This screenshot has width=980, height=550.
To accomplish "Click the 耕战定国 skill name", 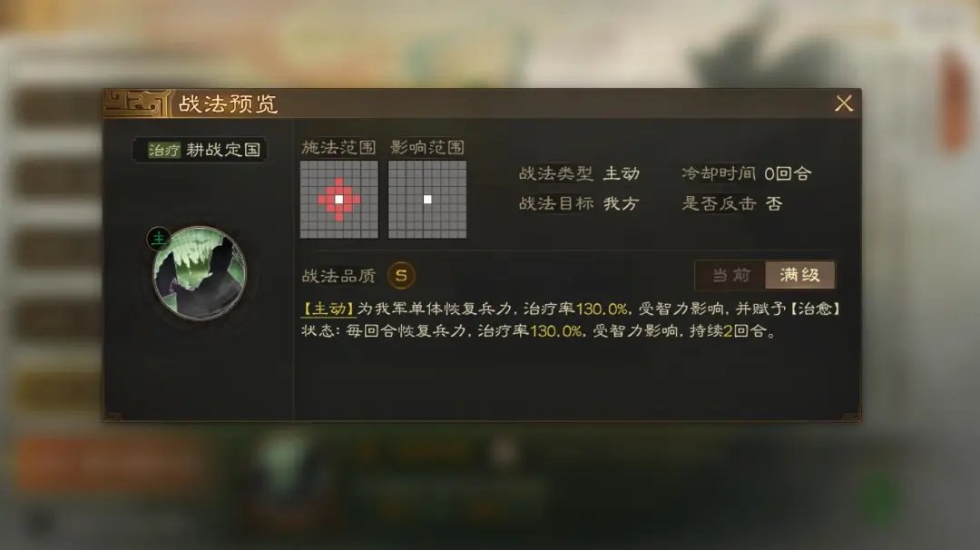I will coord(223,150).
